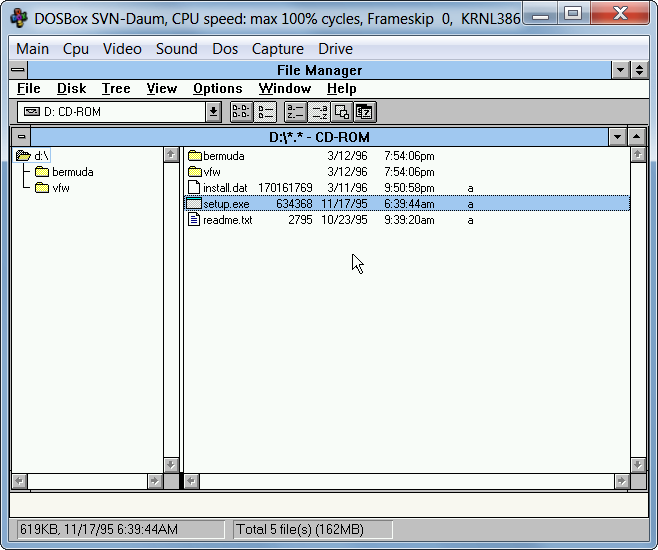Viewport: 658px width, 550px height.
Task: Click the vfw folder icon in file list
Action: pos(194,172)
